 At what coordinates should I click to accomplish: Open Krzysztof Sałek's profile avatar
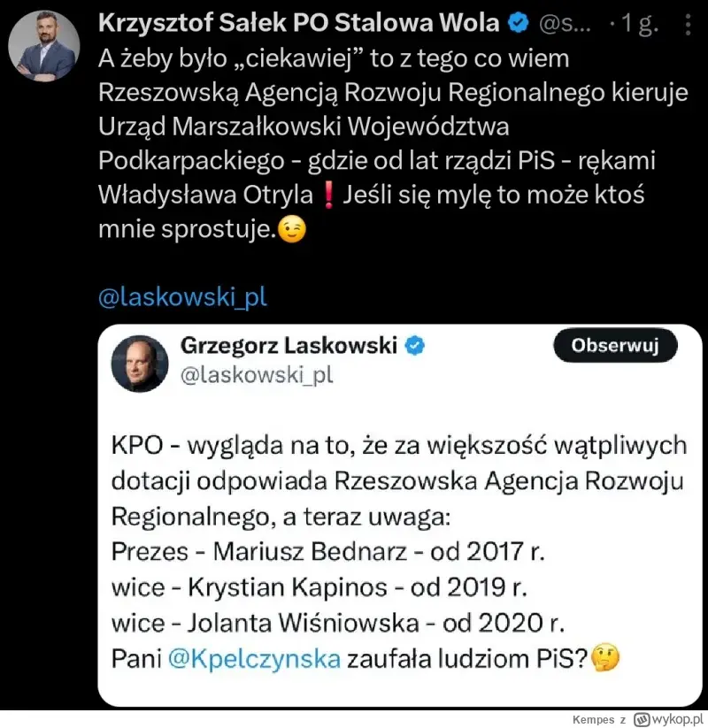pos(44,46)
